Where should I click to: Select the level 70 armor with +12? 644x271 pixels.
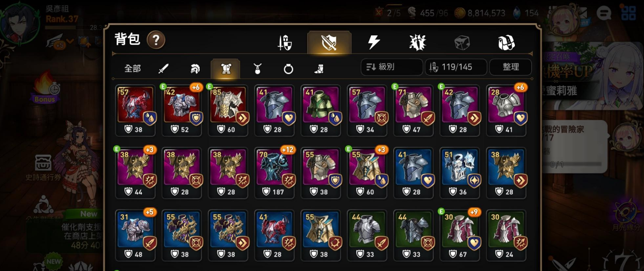(x=274, y=173)
